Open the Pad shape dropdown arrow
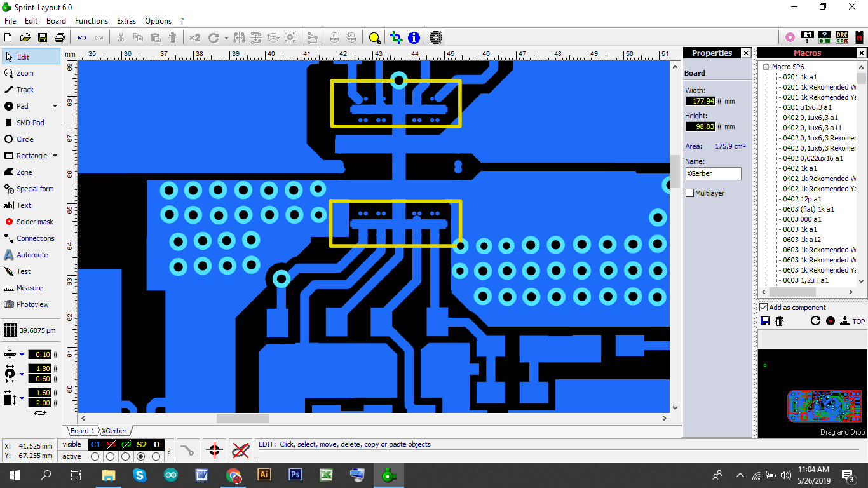Screen dimensions: 868x488 click(x=55, y=106)
